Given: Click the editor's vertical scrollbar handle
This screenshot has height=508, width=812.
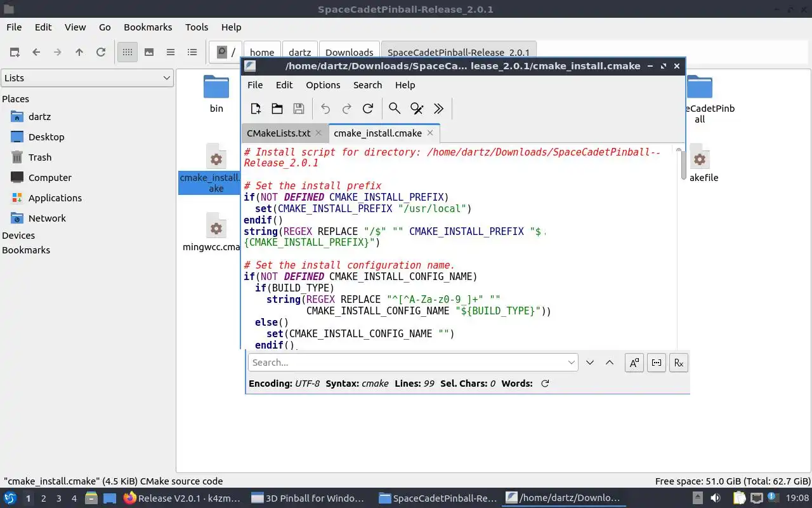Looking at the screenshot, I should [x=683, y=164].
